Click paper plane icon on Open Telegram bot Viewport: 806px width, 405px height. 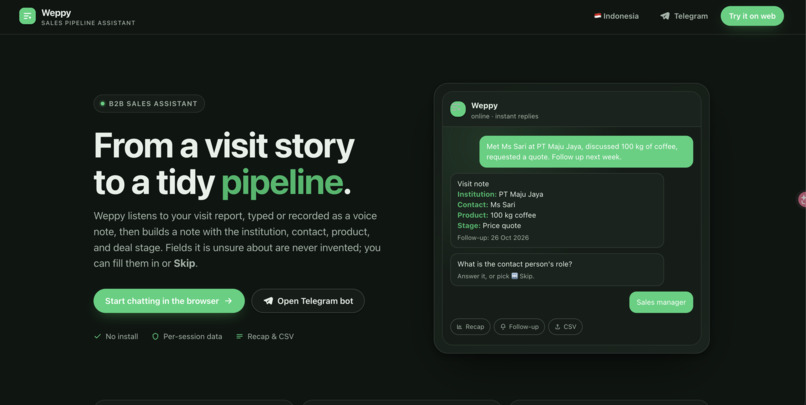268,301
